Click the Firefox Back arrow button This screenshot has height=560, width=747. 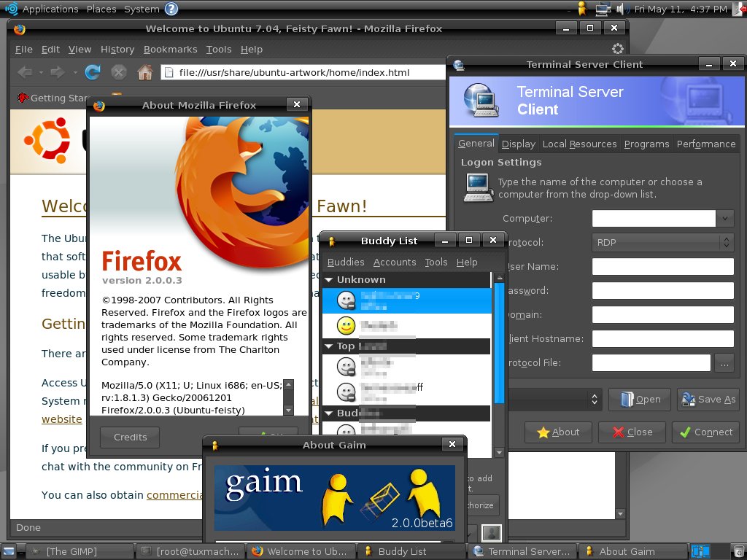click(x=24, y=72)
